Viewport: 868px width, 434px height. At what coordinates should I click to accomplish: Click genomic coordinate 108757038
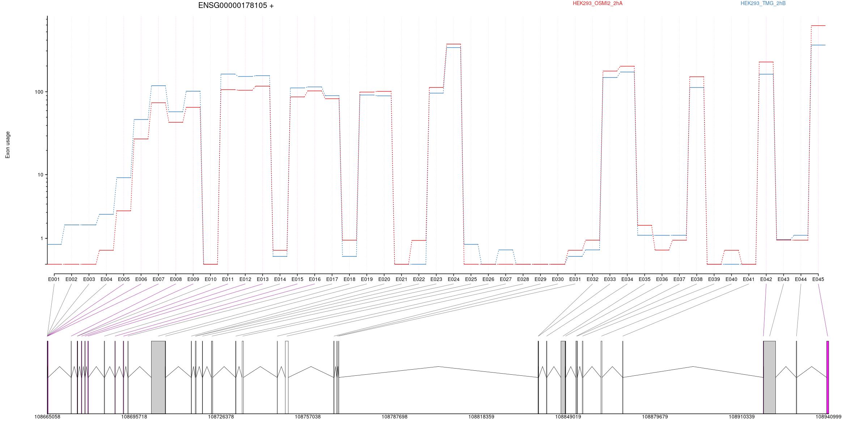click(308, 417)
